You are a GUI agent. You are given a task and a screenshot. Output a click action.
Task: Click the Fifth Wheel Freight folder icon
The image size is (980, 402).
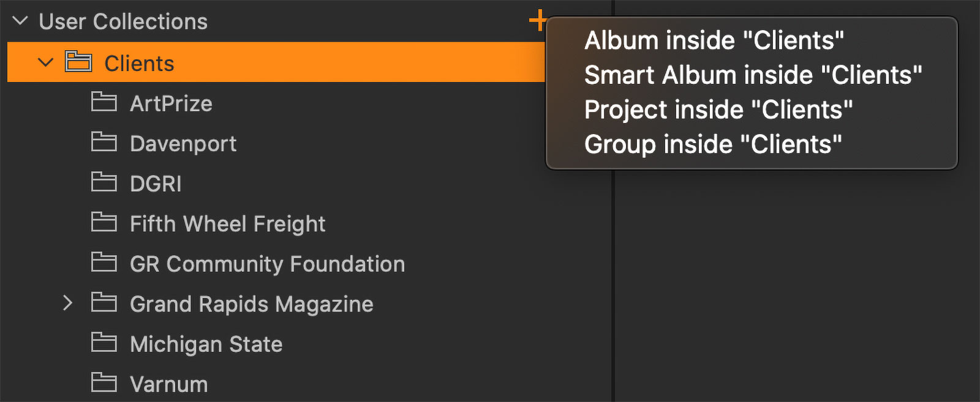click(104, 223)
